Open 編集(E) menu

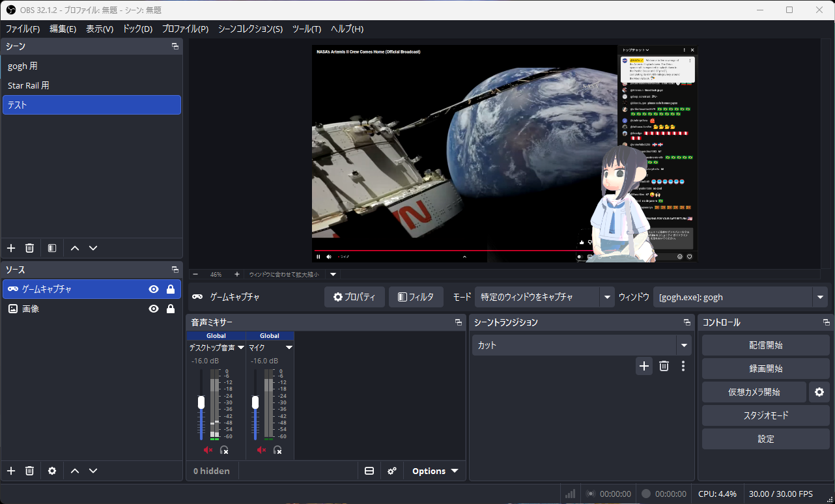click(x=63, y=29)
